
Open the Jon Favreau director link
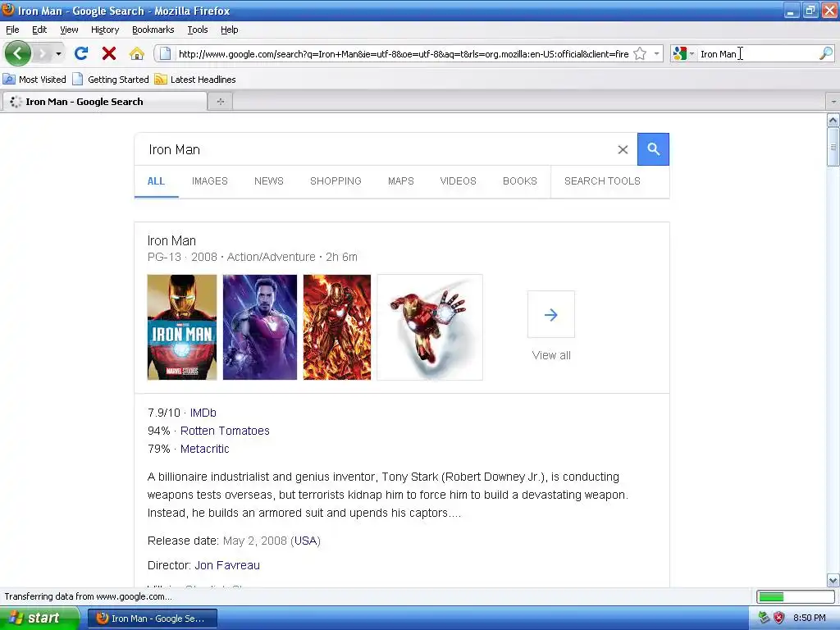pos(227,565)
